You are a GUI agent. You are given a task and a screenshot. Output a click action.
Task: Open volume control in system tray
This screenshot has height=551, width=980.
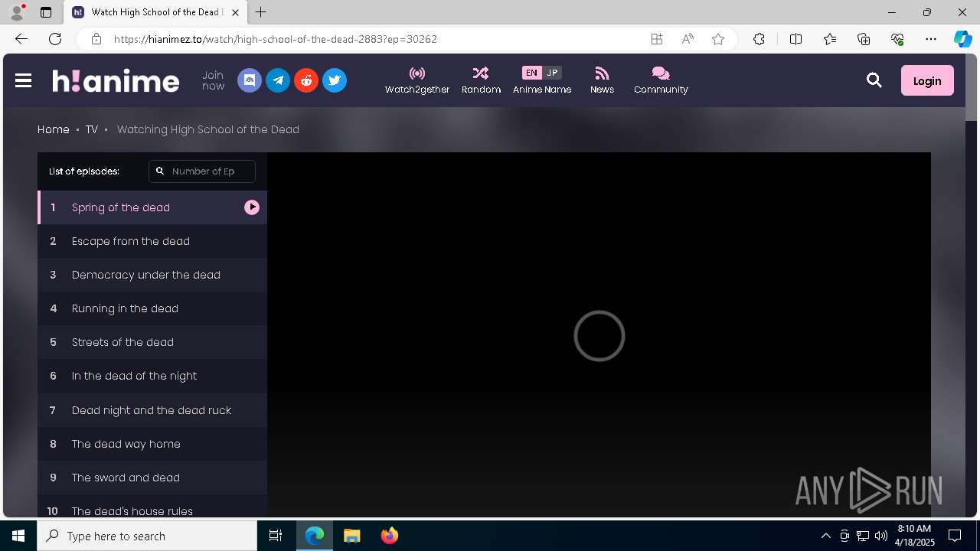pos(880,536)
